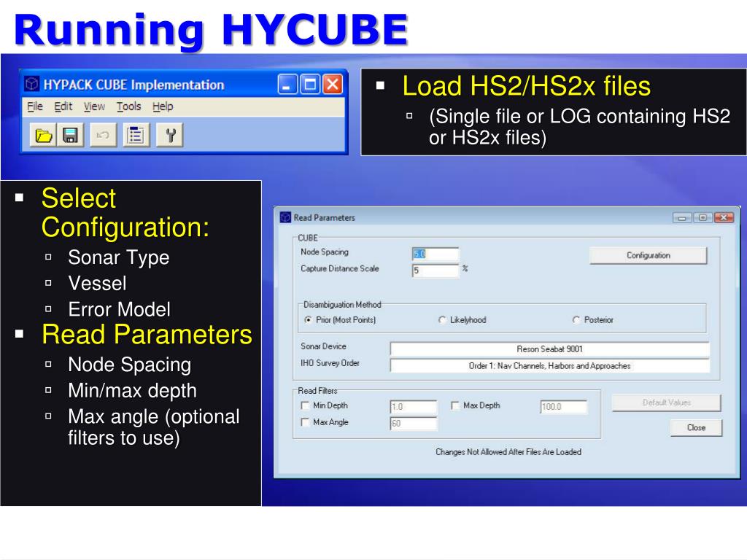Image resolution: width=747 pixels, height=560 pixels.
Task: Click the Undo arrow toolbar icon
Action: coord(103,136)
